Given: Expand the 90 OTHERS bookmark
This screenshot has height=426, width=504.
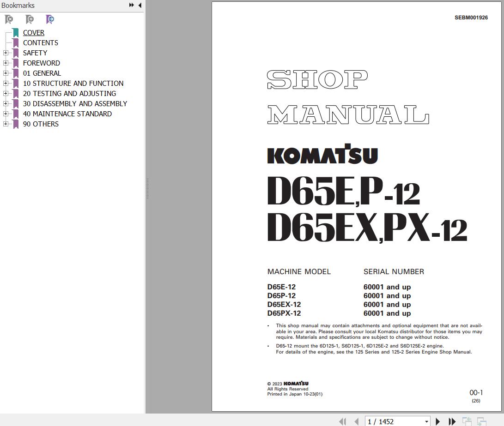Looking at the screenshot, I should pos(6,124).
